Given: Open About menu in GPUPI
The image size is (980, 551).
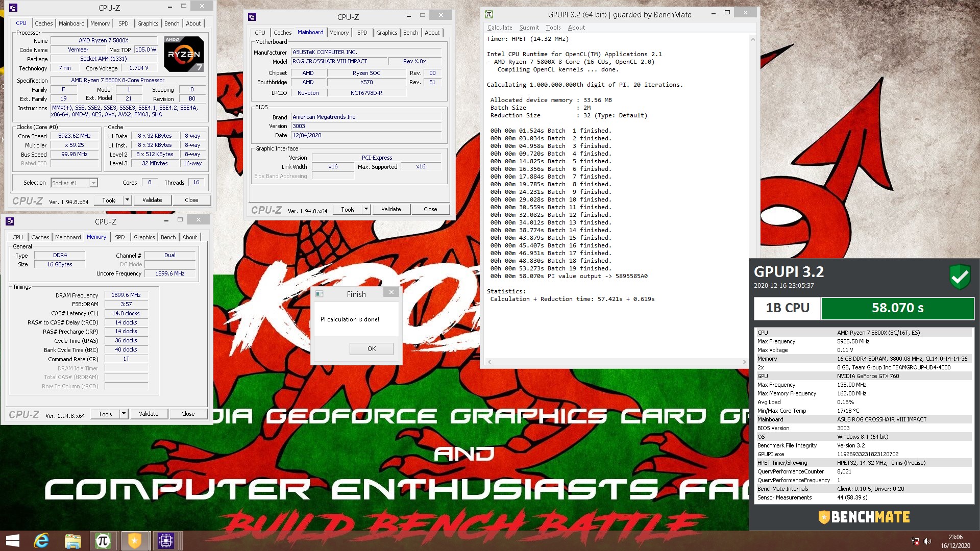Looking at the screenshot, I should point(576,28).
